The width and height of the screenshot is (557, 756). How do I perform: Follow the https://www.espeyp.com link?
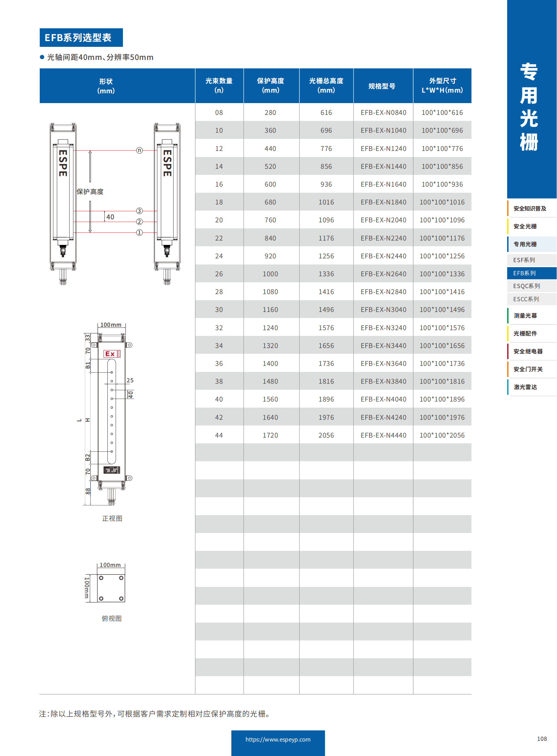coord(278,739)
